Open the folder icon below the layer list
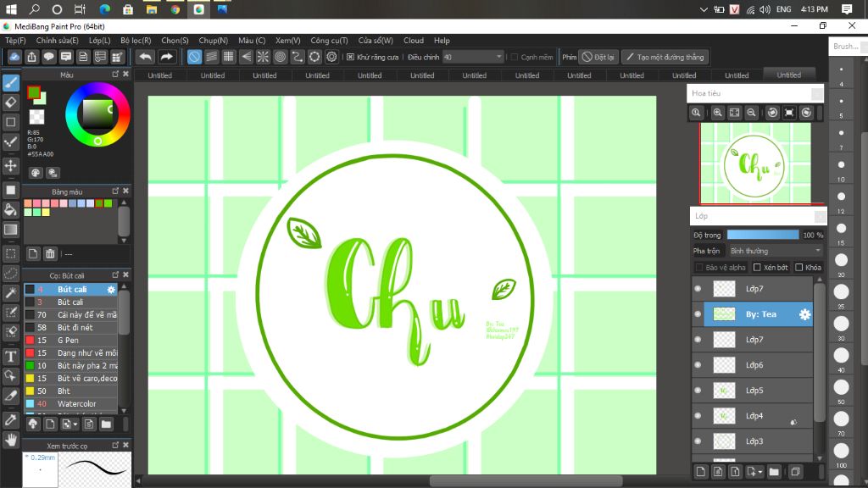The width and height of the screenshot is (868, 488). 774,472
